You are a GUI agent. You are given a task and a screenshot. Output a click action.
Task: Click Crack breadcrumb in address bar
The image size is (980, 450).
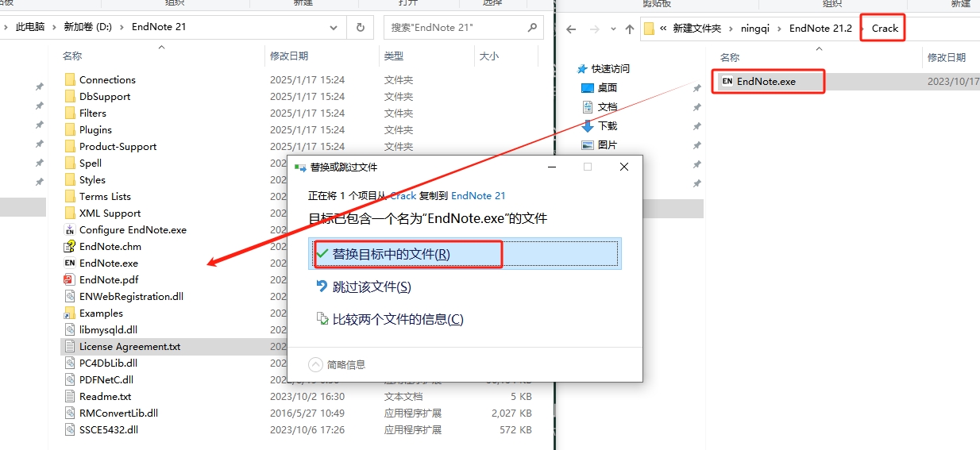[x=885, y=29]
